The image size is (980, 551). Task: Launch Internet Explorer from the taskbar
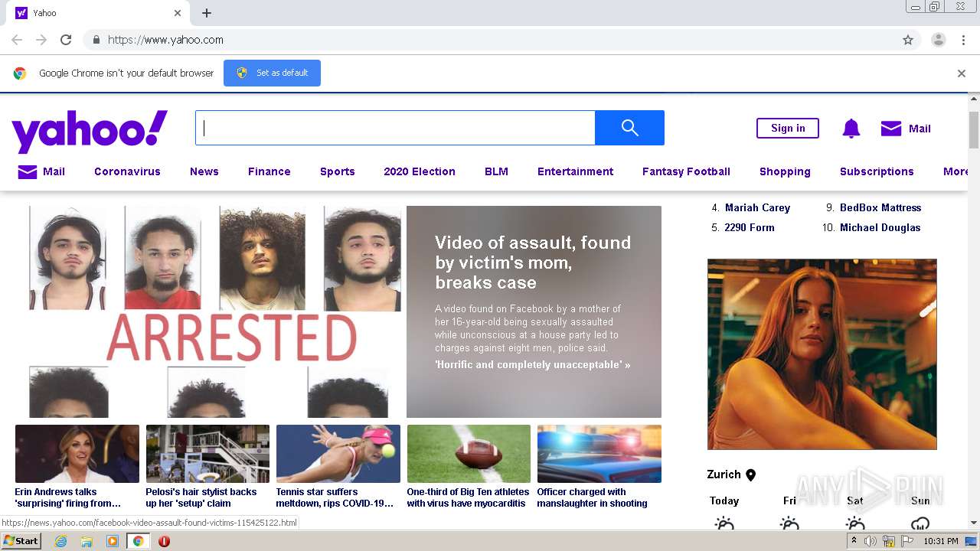61,541
